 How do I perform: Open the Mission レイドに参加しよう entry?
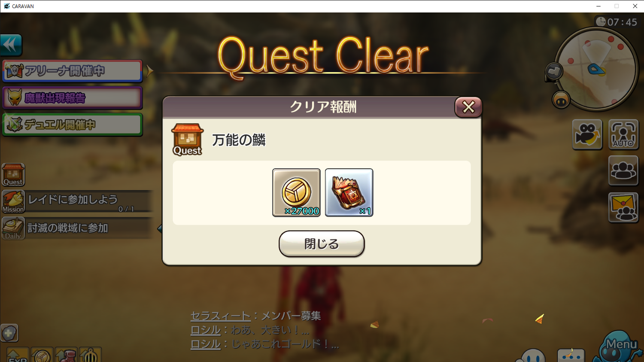tap(77, 202)
